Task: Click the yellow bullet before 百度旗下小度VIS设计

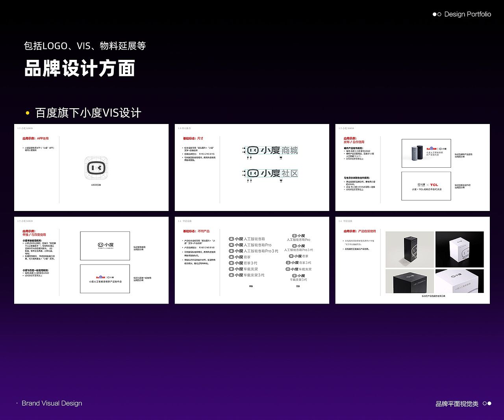Action: coord(28,113)
